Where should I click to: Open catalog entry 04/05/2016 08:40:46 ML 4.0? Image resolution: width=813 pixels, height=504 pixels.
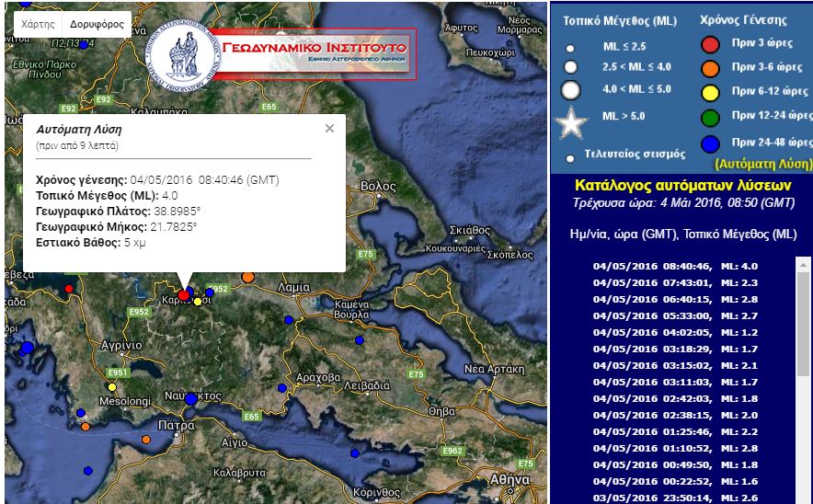675,266
